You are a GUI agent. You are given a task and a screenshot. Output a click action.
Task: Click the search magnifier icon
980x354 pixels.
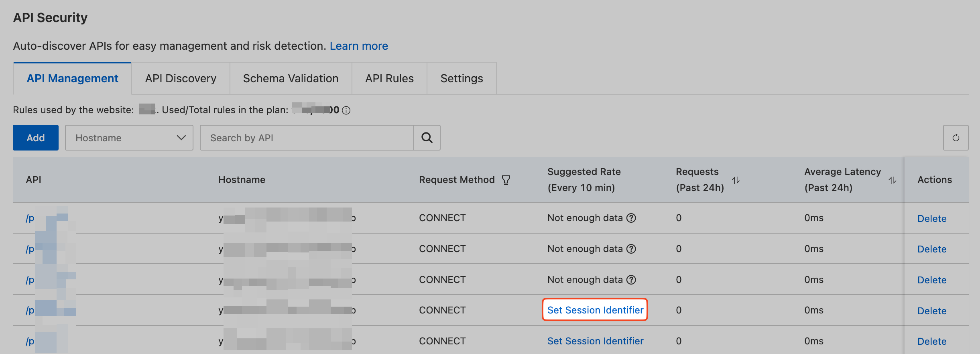(427, 138)
